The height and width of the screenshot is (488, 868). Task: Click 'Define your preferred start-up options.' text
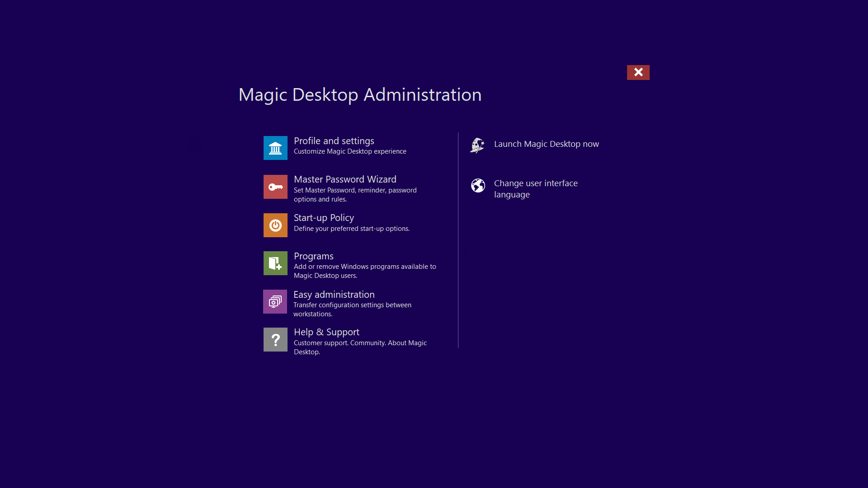(x=352, y=229)
